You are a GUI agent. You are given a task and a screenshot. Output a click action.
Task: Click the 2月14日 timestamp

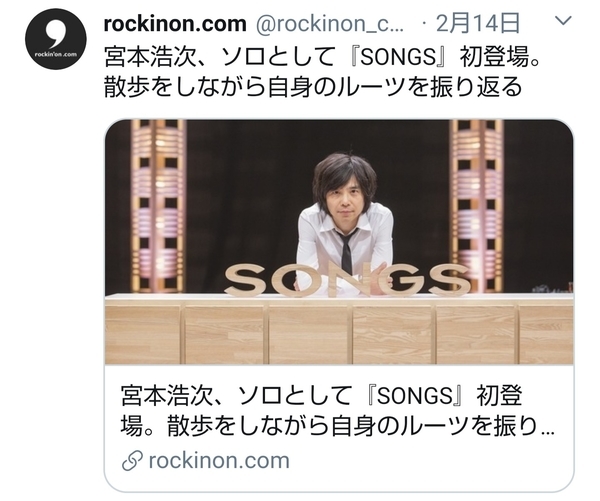pos(478,24)
